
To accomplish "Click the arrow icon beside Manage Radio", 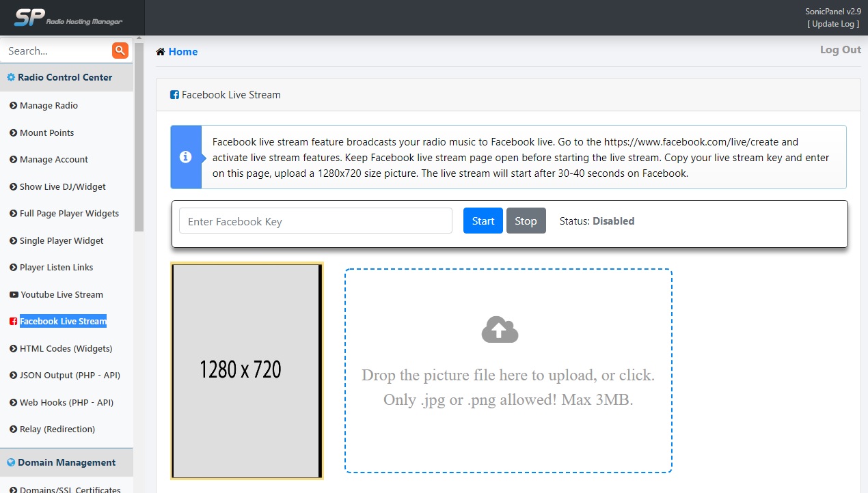I will (x=13, y=106).
